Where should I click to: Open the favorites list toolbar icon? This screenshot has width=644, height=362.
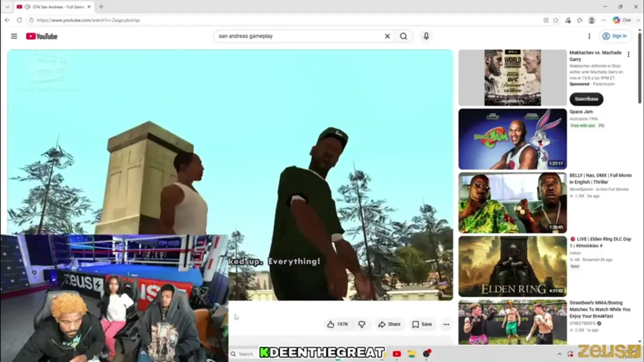580,20
